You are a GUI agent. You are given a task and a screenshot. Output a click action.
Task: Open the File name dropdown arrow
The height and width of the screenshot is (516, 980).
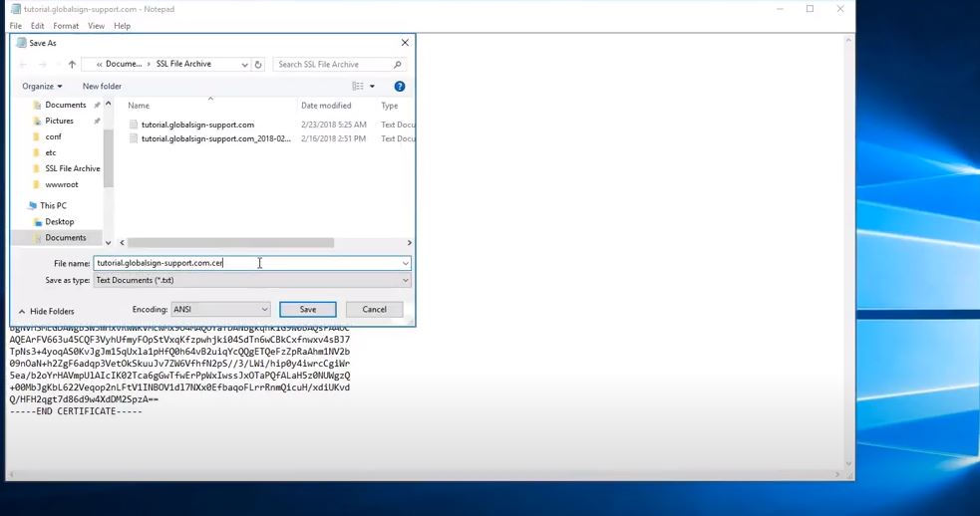click(406, 263)
